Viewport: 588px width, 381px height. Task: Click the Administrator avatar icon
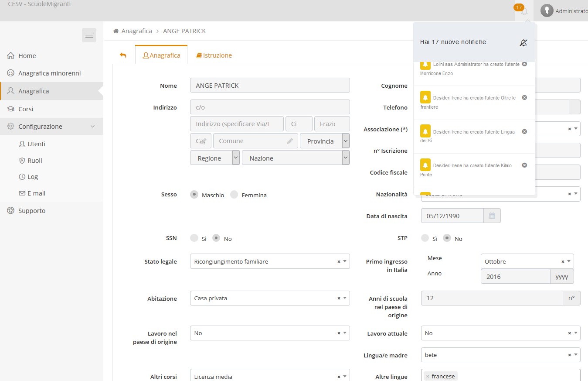[x=547, y=11]
